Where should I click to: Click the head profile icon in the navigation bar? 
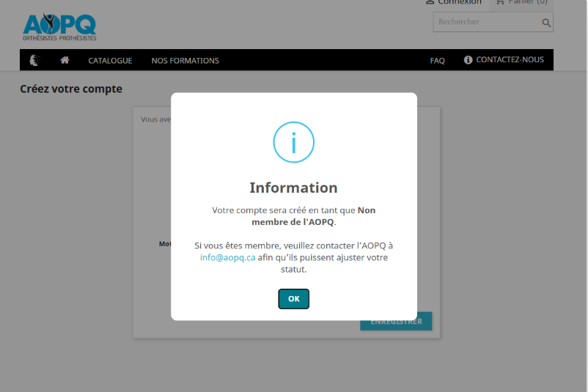(35, 60)
